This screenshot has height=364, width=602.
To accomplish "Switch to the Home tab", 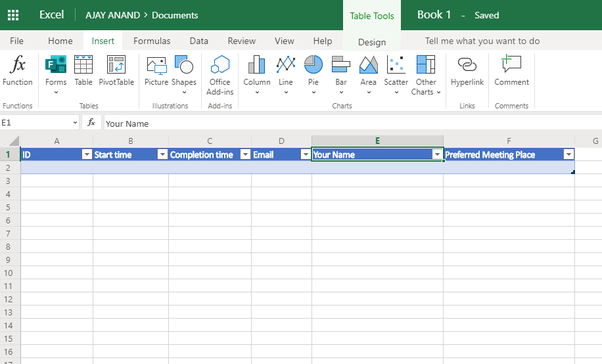I will coord(60,41).
